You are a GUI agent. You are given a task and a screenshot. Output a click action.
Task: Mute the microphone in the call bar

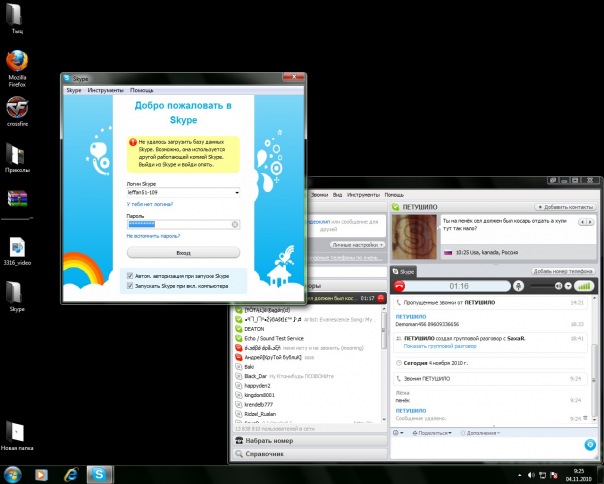tap(518, 286)
